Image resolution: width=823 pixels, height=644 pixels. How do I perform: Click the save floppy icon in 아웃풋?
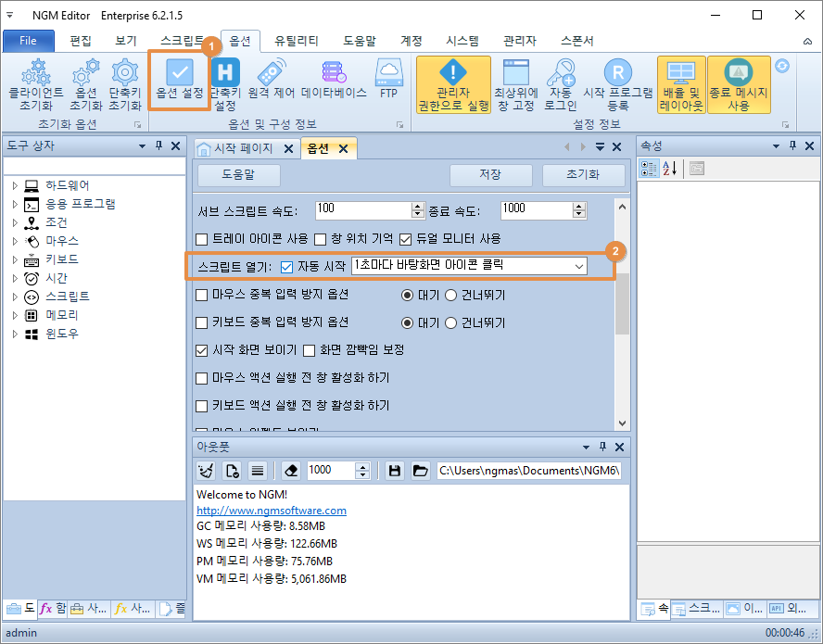click(x=395, y=471)
